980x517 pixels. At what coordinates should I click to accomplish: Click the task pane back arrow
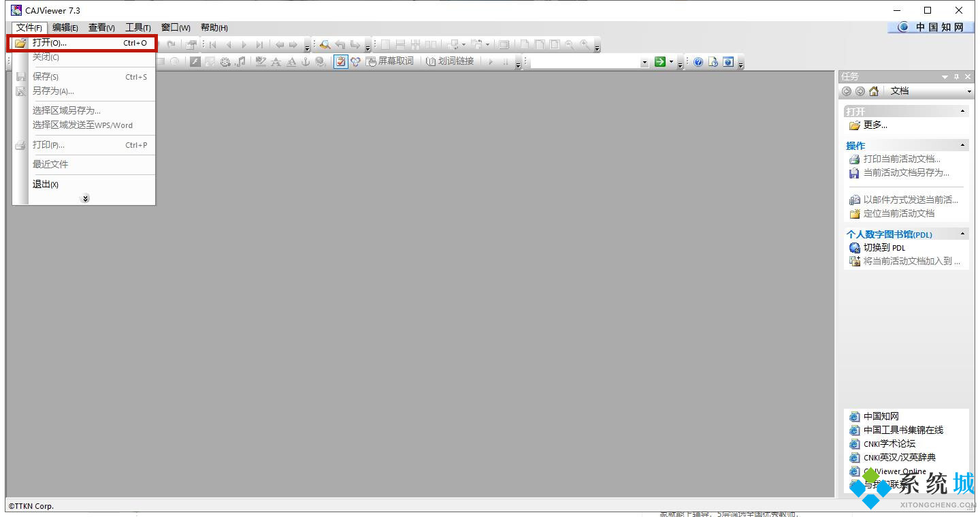click(x=847, y=91)
